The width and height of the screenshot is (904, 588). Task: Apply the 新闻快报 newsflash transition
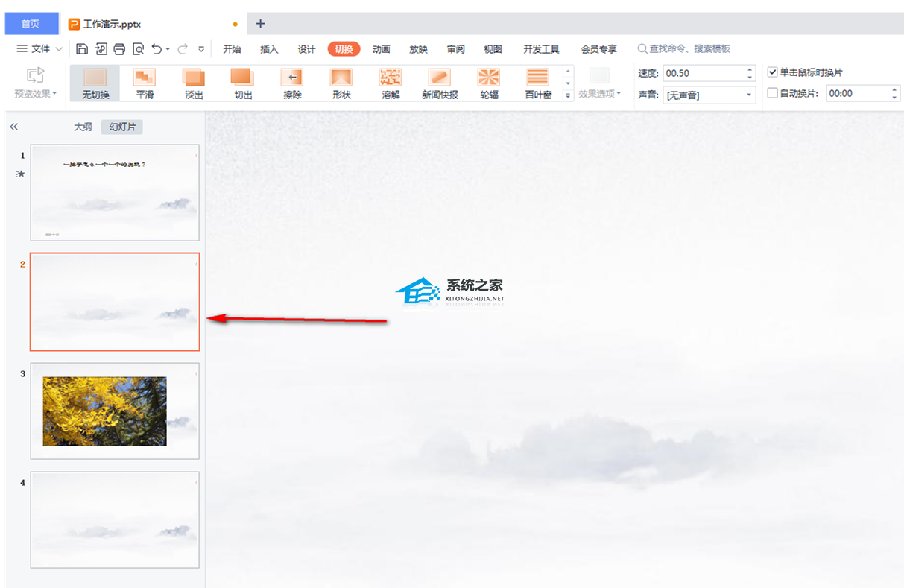[x=440, y=83]
